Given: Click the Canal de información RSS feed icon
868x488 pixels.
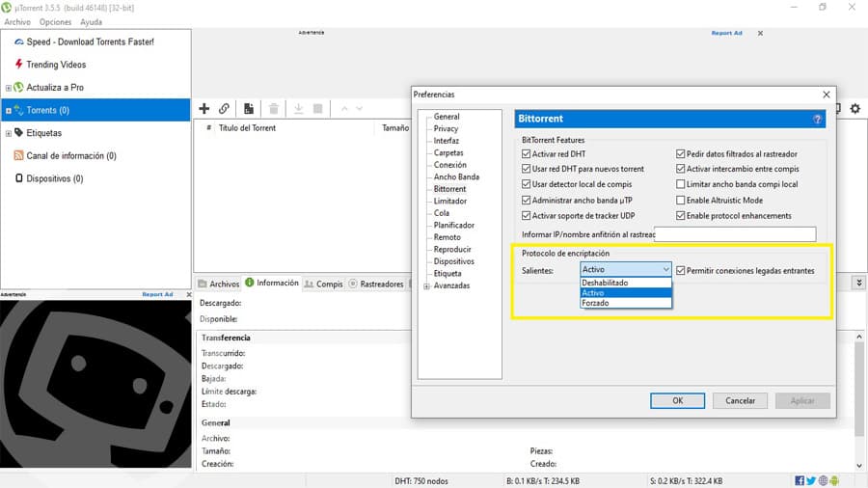Looking at the screenshot, I should click(x=18, y=155).
